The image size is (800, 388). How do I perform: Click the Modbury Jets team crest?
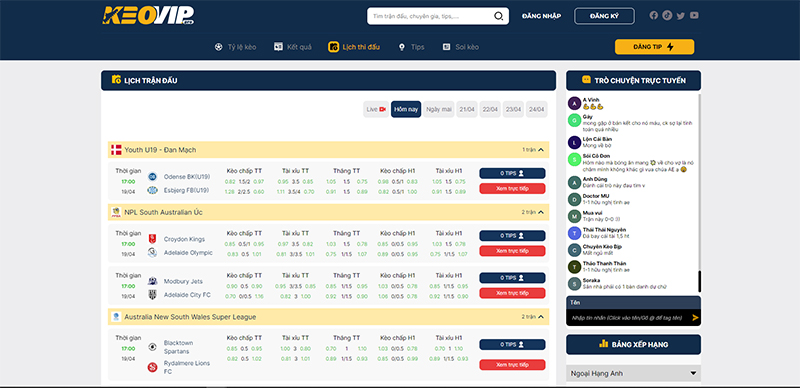[152, 281]
